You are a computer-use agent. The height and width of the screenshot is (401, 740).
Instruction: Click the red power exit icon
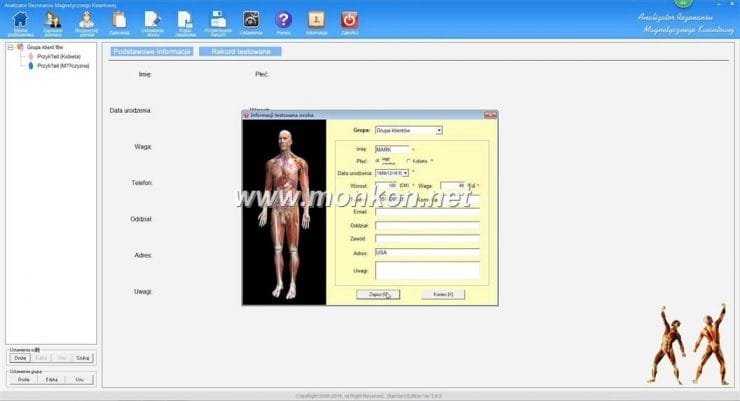tap(350, 20)
